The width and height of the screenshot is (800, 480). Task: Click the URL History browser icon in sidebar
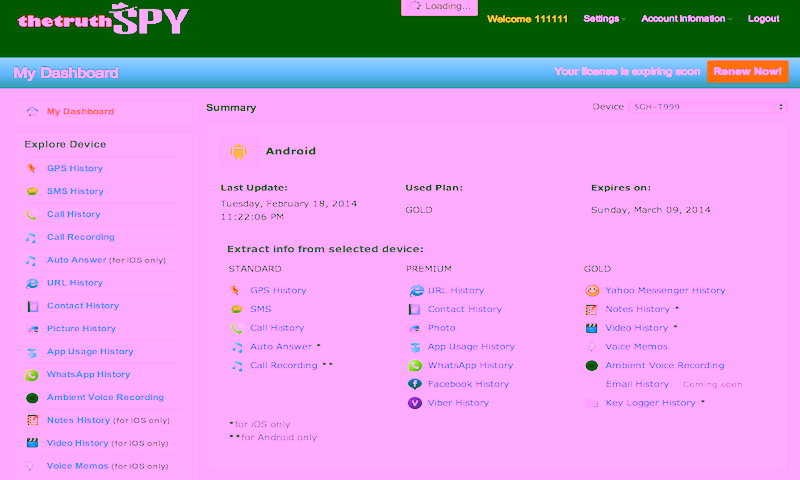coord(32,283)
